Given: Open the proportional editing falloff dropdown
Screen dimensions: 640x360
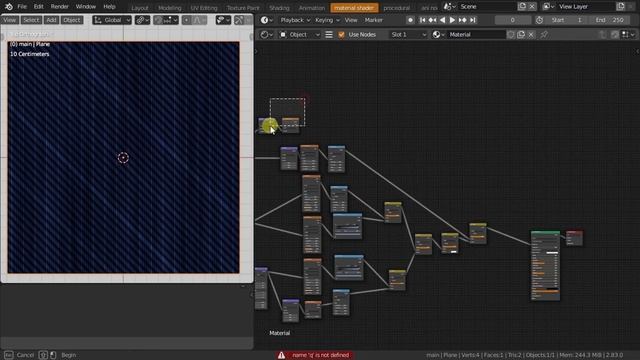Looking at the screenshot, I should pos(199,20).
